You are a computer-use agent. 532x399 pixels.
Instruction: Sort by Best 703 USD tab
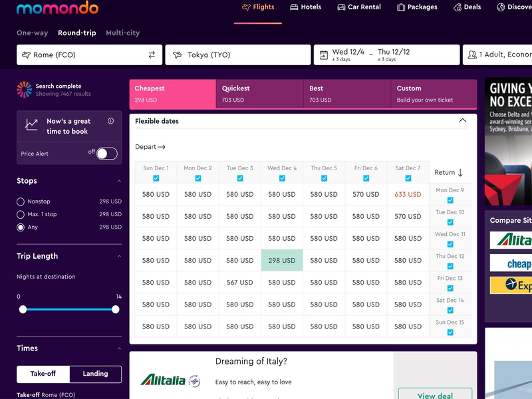[346, 94]
